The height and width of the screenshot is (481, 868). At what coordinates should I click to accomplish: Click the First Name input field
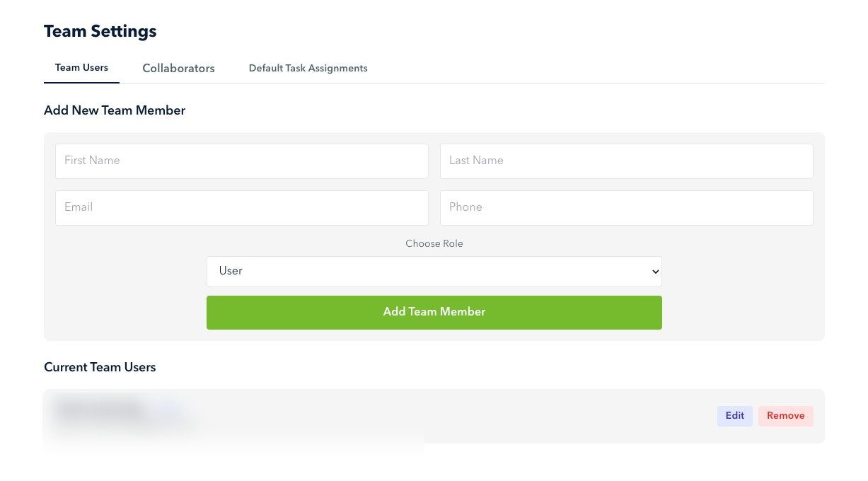242,161
